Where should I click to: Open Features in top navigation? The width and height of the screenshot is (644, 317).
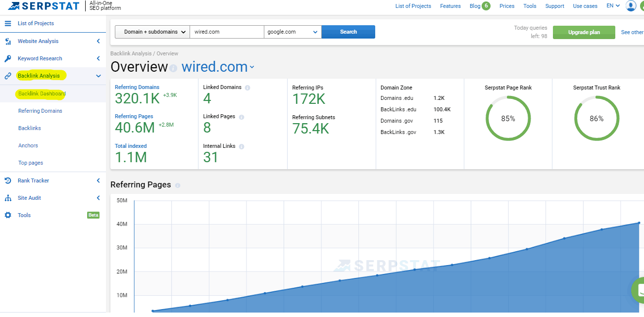450,6
